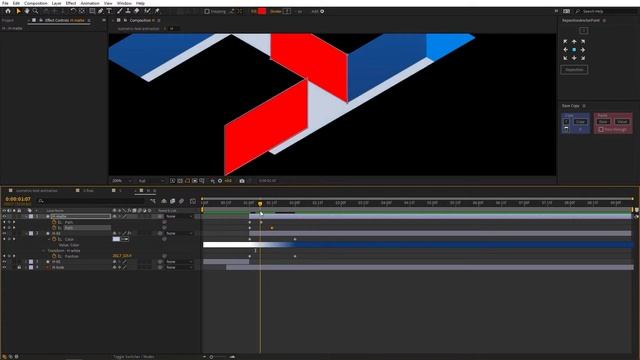Open the Graph Editor from the timeline header
Viewport: 640px width, 360px height.
coord(193,201)
